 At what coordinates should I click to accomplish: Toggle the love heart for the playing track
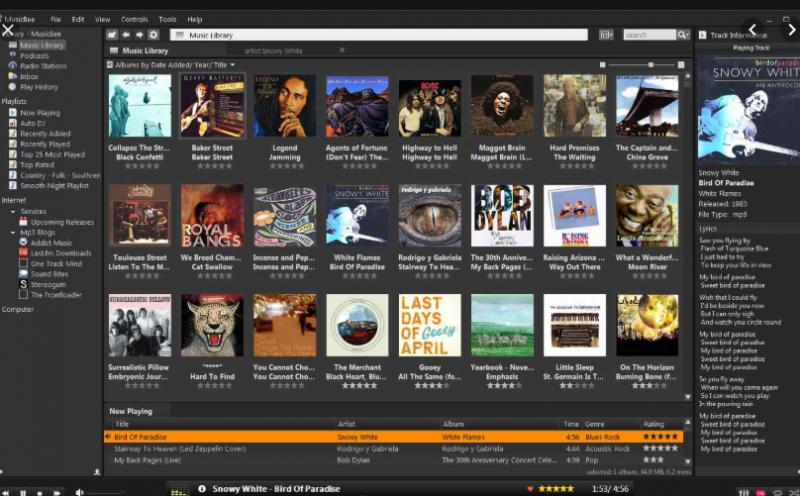[530, 489]
